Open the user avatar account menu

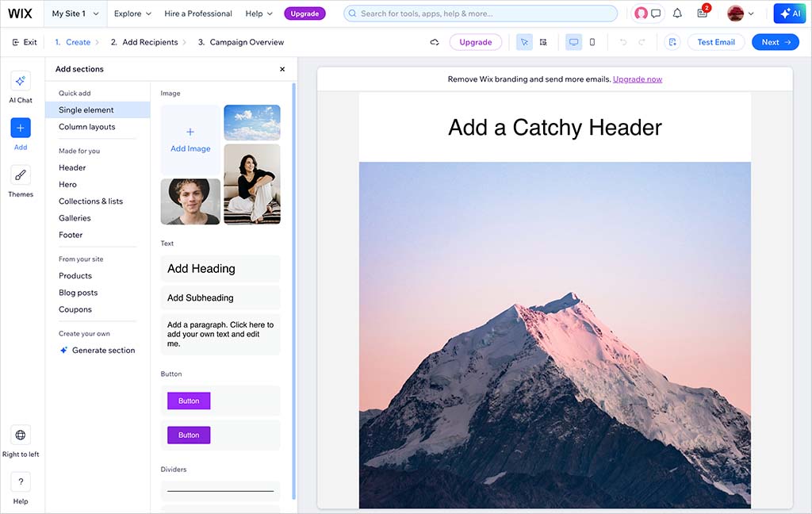point(740,13)
